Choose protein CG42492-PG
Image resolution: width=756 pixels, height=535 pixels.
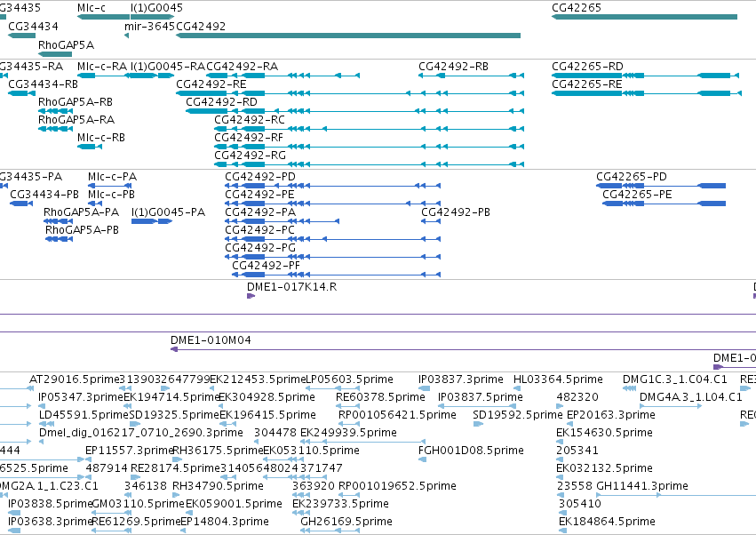tap(332, 257)
